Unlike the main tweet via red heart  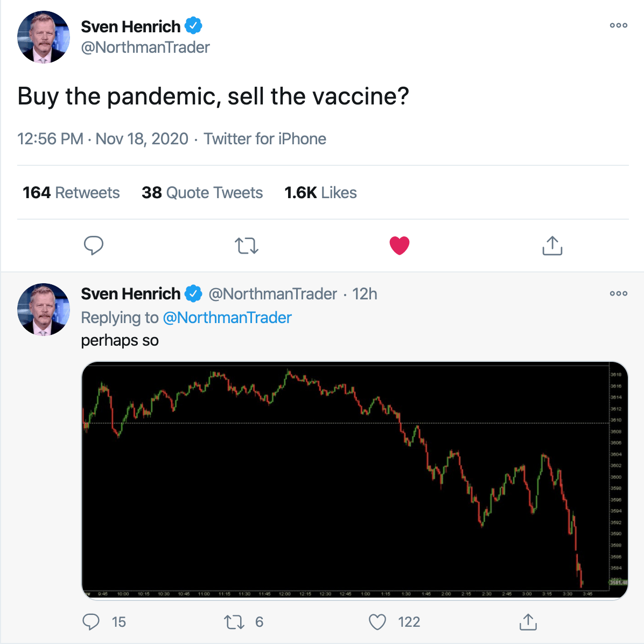tap(400, 246)
